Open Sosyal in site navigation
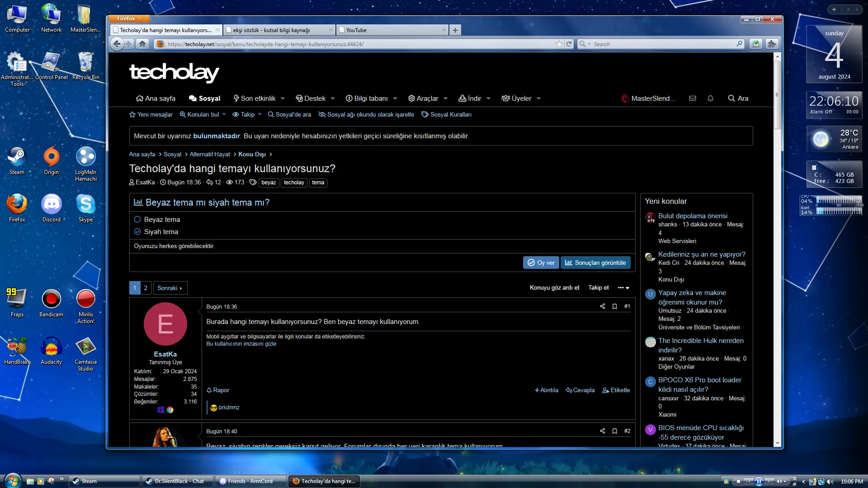868x488 pixels. 204,99
